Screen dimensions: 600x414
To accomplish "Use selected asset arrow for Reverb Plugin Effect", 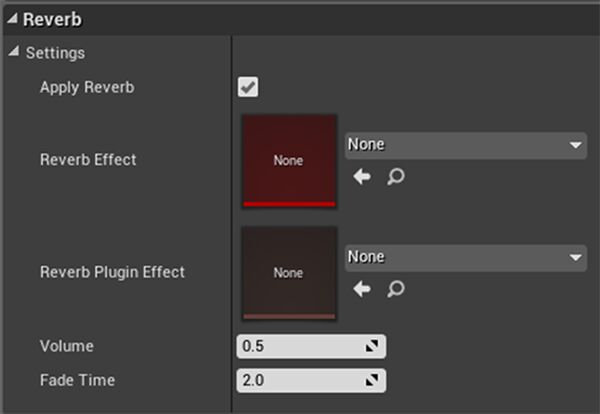I will [362, 289].
